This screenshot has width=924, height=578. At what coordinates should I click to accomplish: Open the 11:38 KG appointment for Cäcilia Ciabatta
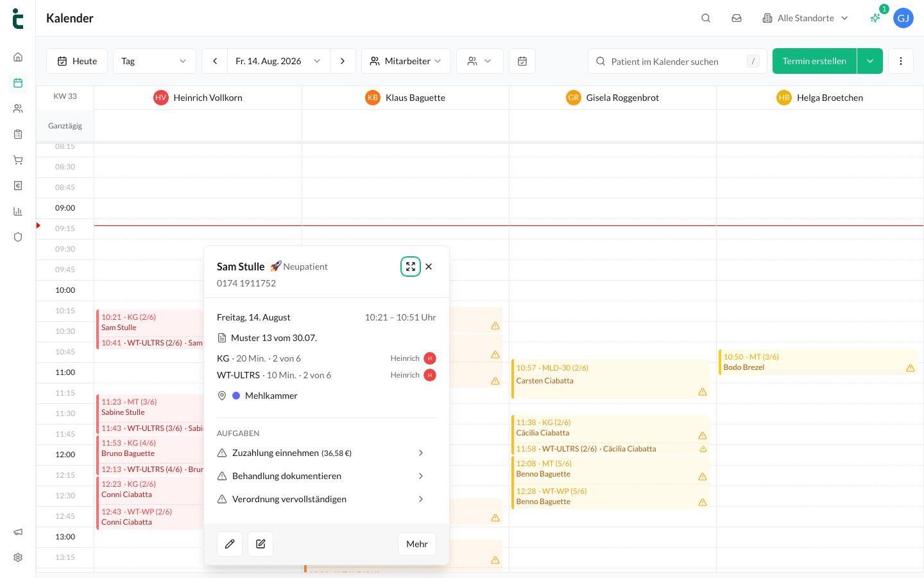pos(610,428)
